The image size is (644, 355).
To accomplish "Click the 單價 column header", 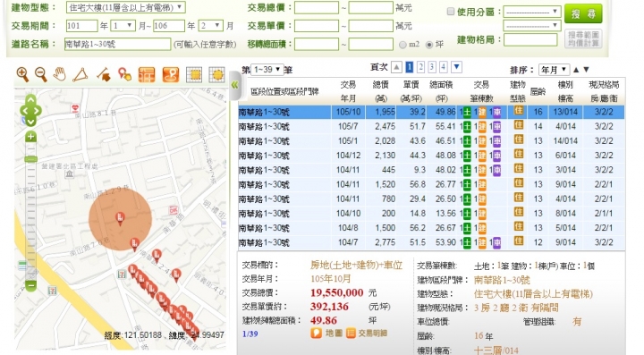I will coord(411,91).
